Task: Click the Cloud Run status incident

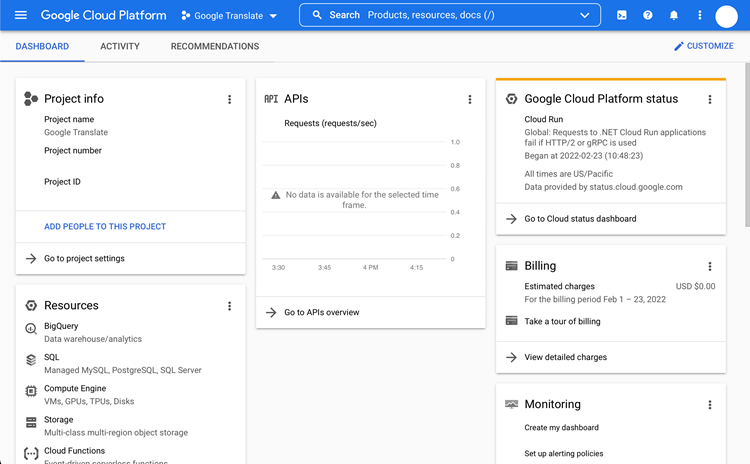Action: coord(615,137)
